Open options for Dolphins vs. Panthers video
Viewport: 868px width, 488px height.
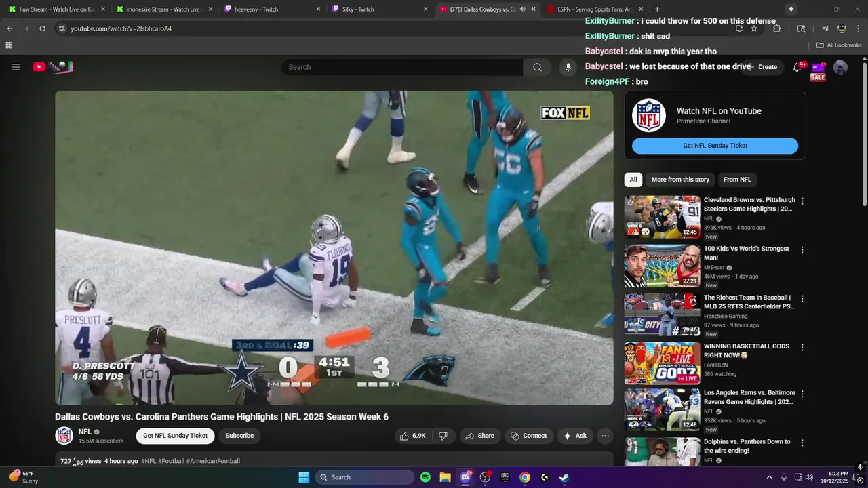[x=802, y=443]
